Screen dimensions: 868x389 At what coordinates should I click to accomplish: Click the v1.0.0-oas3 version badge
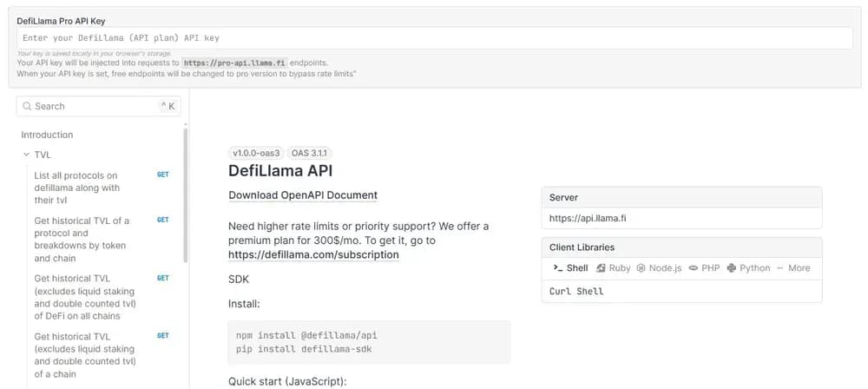[x=256, y=153]
